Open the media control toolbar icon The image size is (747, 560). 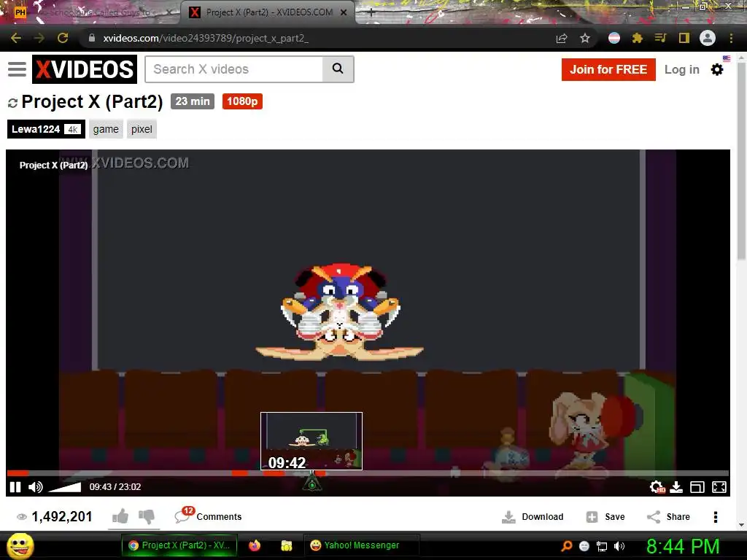(x=660, y=38)
